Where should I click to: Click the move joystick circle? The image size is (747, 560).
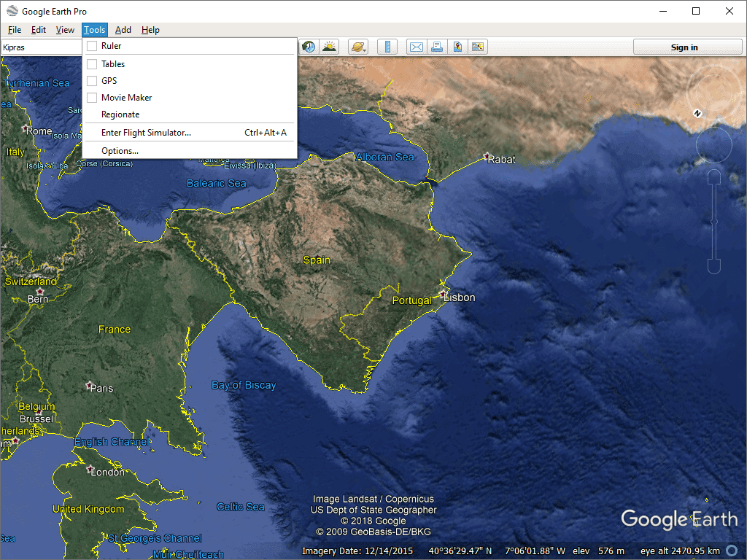713,145
